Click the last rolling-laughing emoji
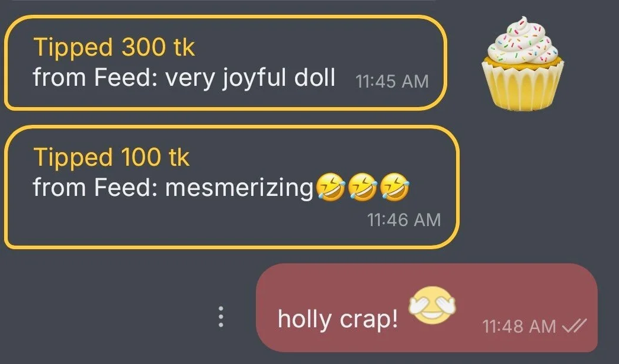The image size is (619, 364). pyautogui.click(x=395, y=187)
